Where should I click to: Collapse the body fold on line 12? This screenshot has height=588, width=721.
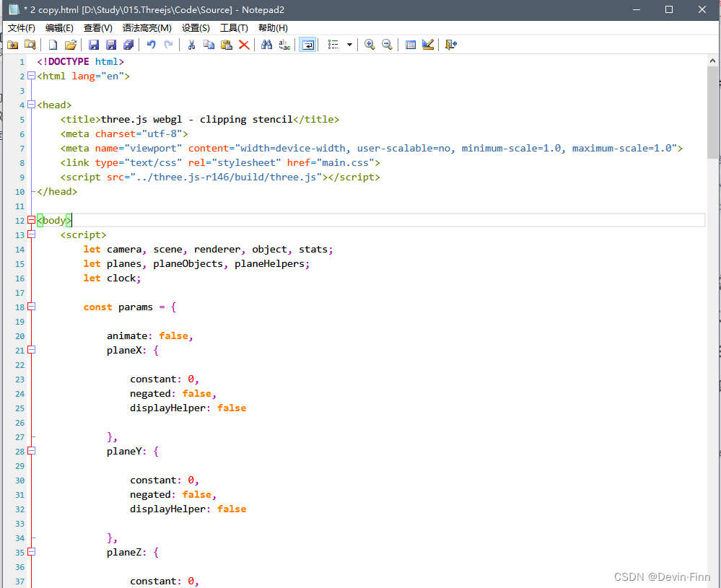31,220
